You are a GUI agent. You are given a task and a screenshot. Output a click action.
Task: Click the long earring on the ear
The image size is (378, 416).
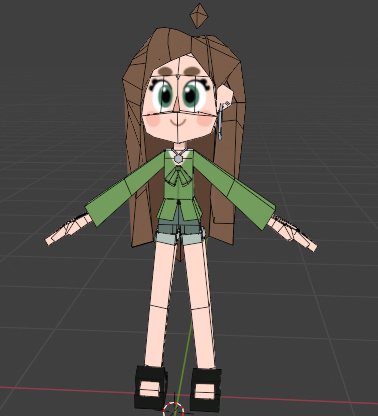point(221,121)
